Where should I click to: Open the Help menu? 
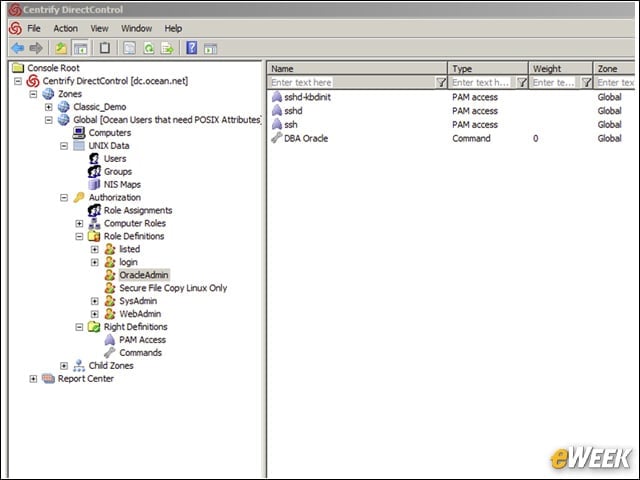(x=173, y=29)
